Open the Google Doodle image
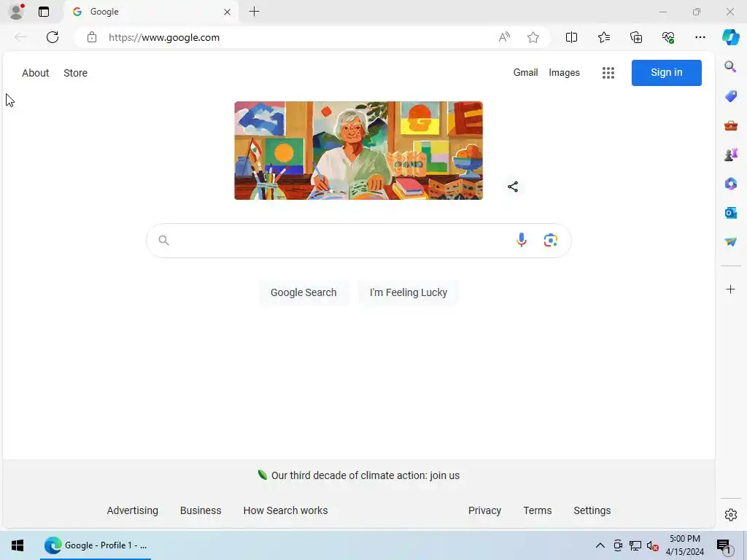747x560 pixels. (358, 150)
